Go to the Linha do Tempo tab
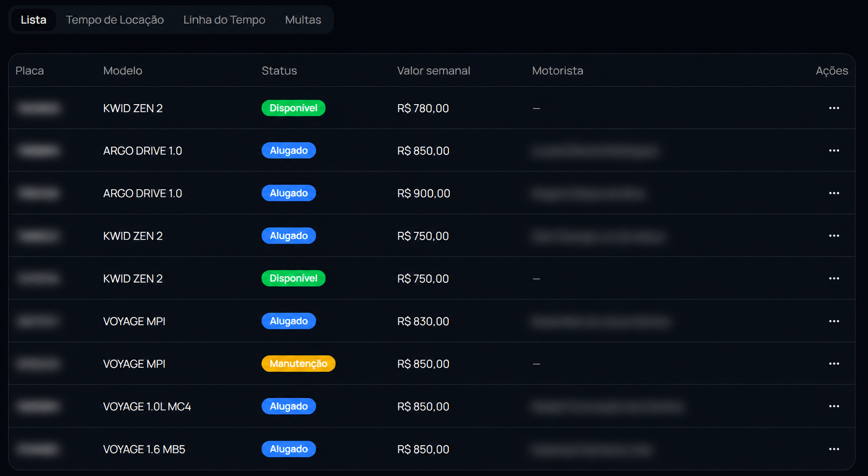Image resolution: width=868 pixels, height=476 pixels. (x=224, y=20)
